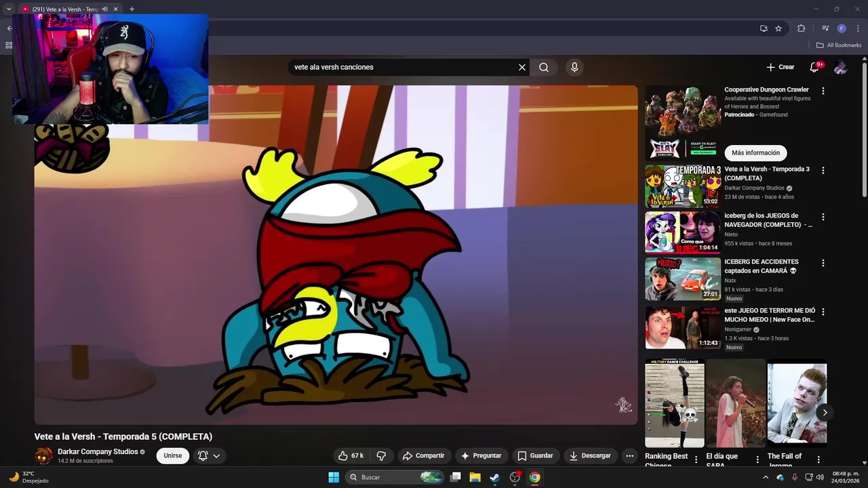This screenshot has height=488, width=868.
Task: Clear the YouTube search box with X
Action: pos(522,67)
